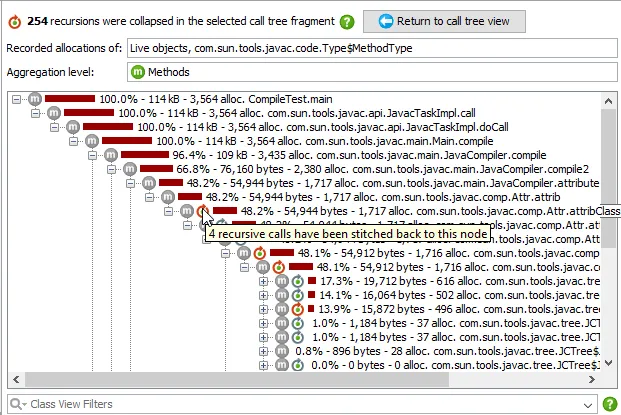Collapse the JavaCompiler.compile node

(x=92, y=155)
